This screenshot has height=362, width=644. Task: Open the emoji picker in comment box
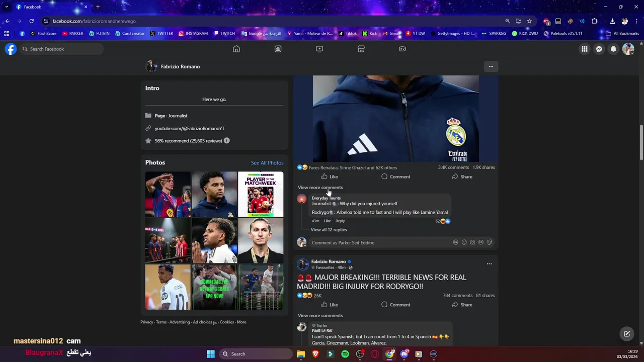pos(464,242)
